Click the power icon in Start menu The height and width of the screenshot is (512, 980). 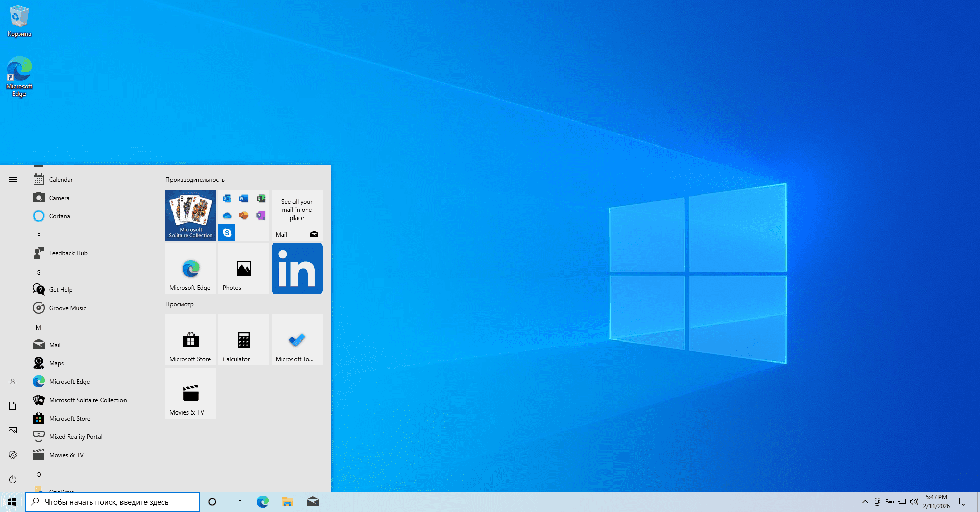point(13,479)
